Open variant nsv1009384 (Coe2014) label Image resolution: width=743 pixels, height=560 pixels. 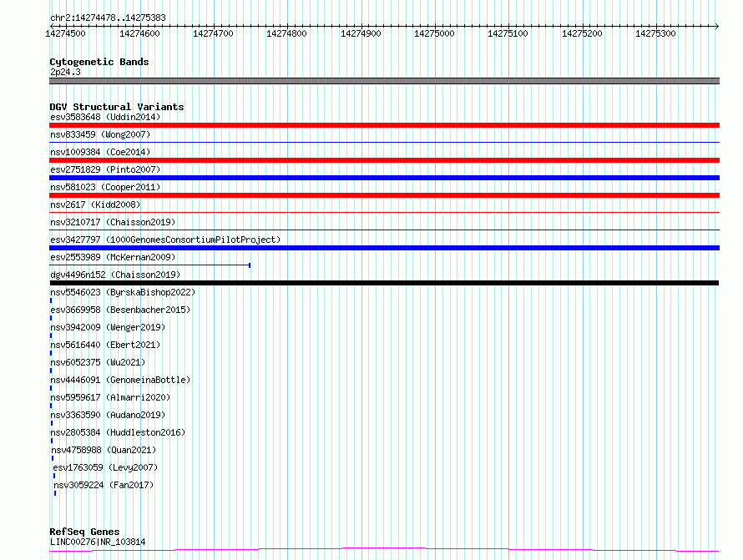click(100, 152)
